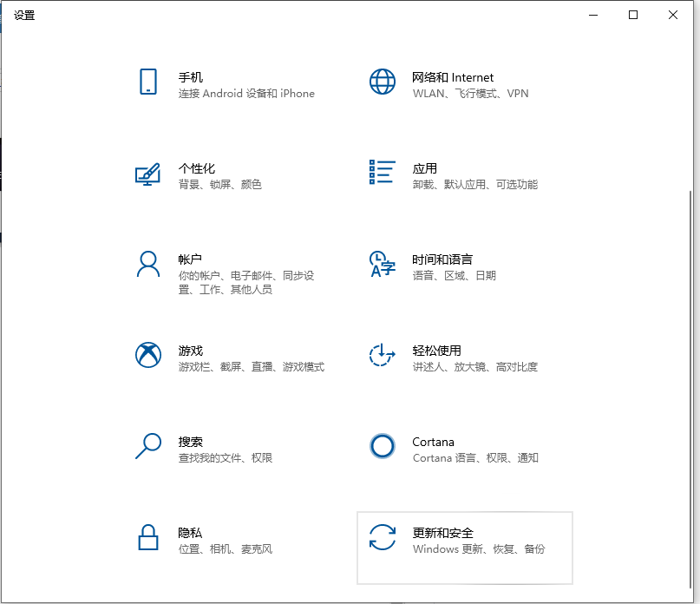Select the 搜索 magnifier icon
Image resolution: width=700 pixels, height=604 pixels.
(x=147, y=450)
